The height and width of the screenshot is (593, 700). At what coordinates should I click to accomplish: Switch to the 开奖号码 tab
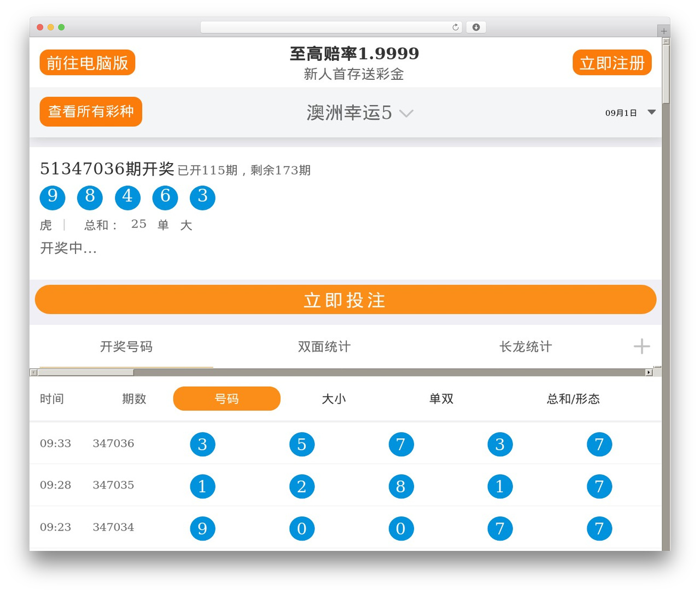[126, 347]
